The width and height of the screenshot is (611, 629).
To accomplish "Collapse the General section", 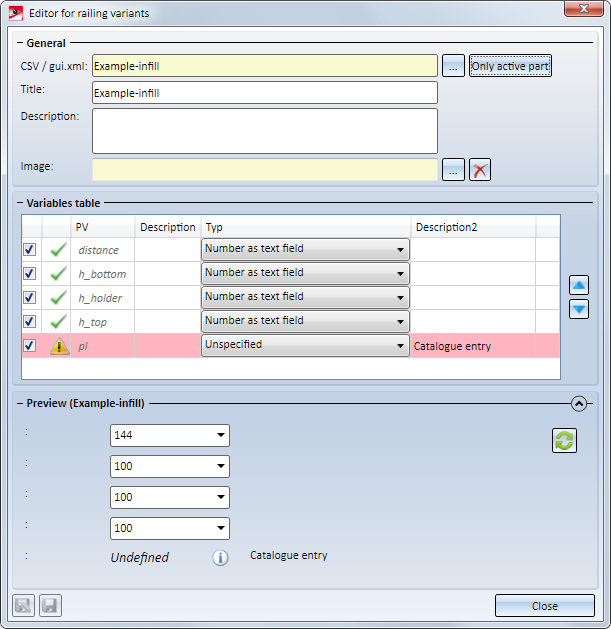I will (20, 43).
